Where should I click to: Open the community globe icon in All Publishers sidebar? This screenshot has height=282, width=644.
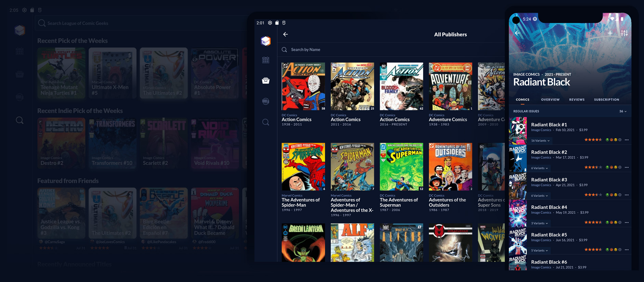tap(266, 102)
